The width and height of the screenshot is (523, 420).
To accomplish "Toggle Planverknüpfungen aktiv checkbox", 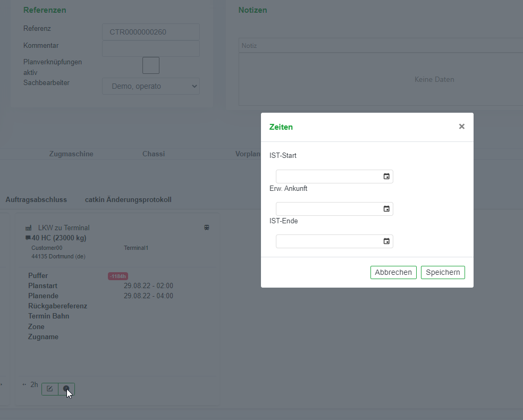I will point(151,65).
